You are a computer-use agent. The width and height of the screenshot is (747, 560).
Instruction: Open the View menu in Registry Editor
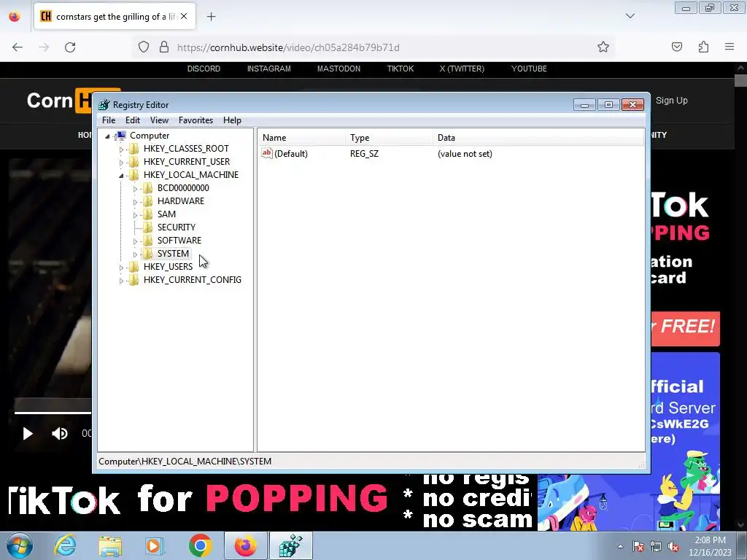159,120
